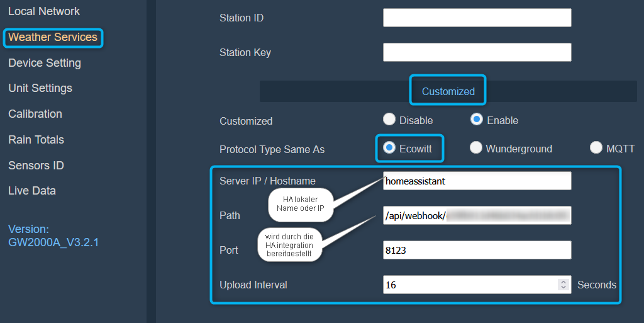
Task: Click the Path field with /api/webhook/
Action: coord(477,215)
